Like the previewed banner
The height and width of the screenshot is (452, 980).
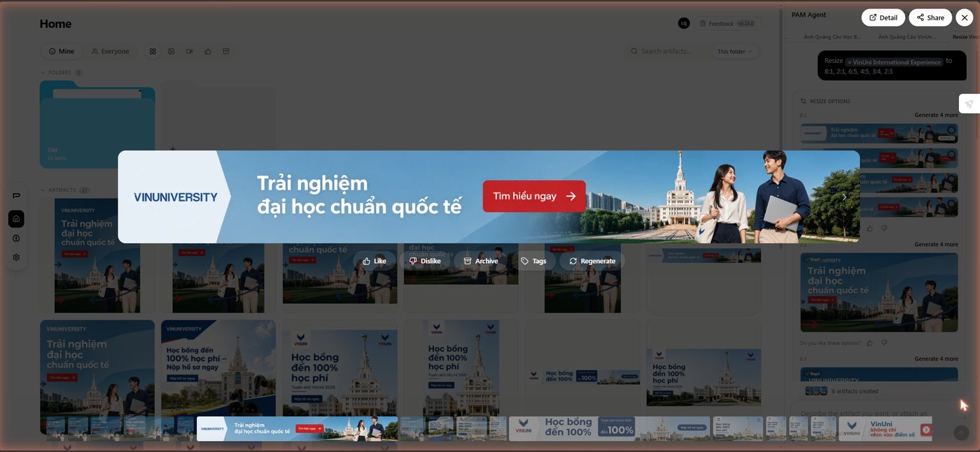[374, 261]
